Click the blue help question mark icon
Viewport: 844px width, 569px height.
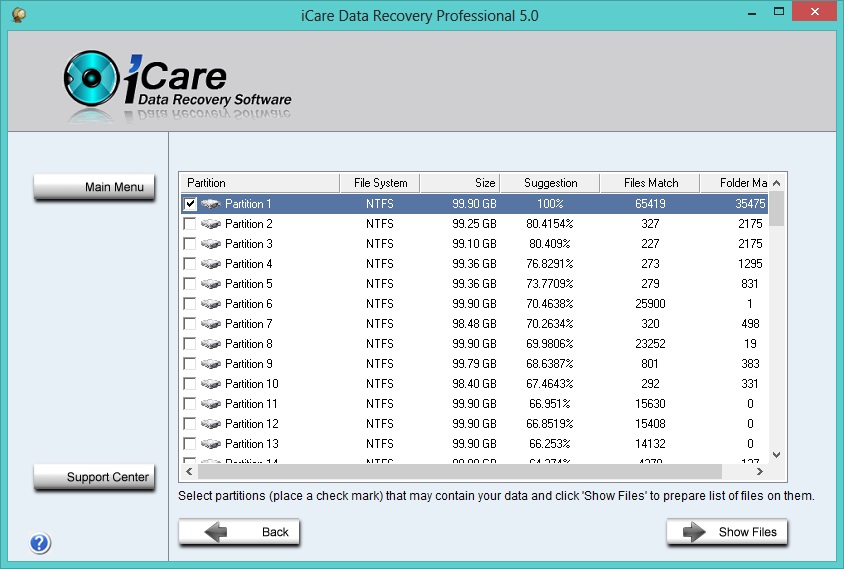click(40, 543)
